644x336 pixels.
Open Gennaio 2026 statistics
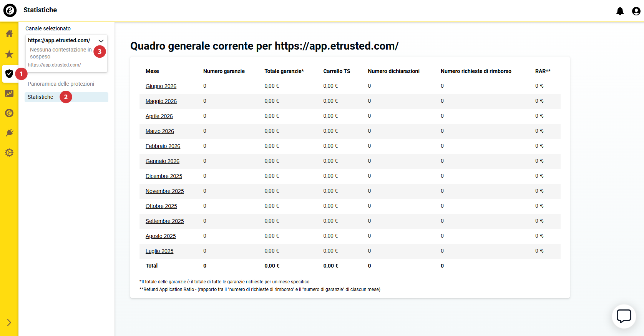tap(163, 161)
